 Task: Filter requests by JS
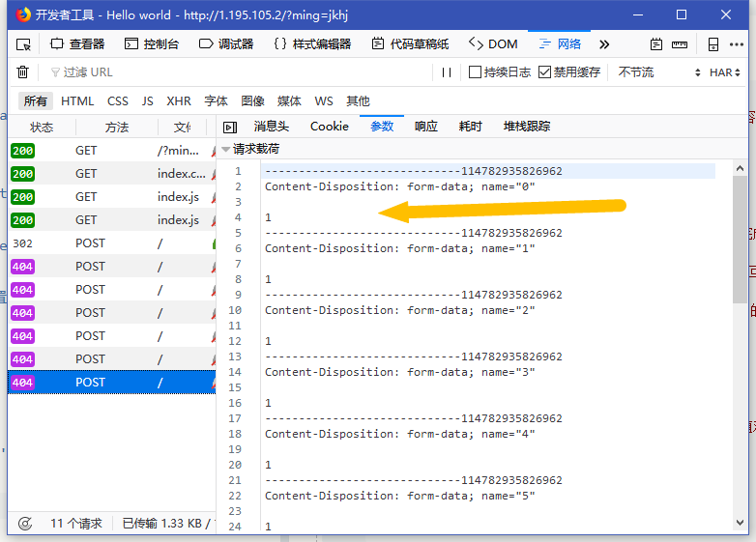tap(148, 101)
